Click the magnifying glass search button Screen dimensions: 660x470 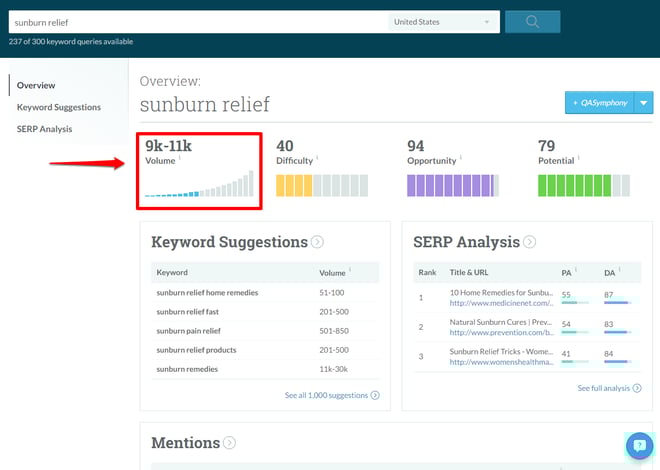pos(532,22)
